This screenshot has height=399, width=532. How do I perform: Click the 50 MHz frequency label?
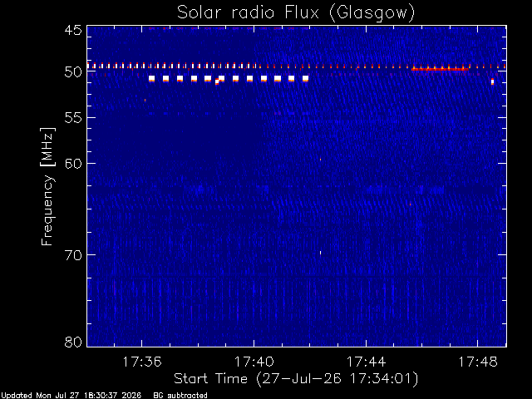pos(73,72)
